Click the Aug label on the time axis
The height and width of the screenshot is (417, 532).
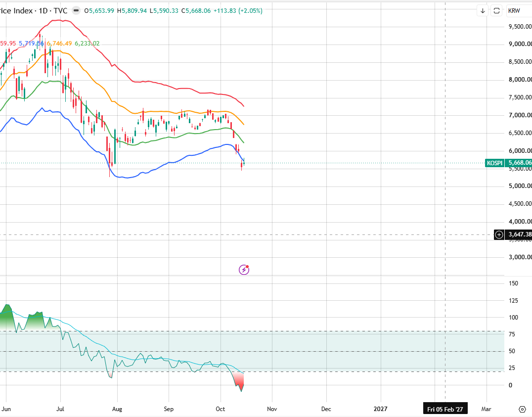(117, 409)
